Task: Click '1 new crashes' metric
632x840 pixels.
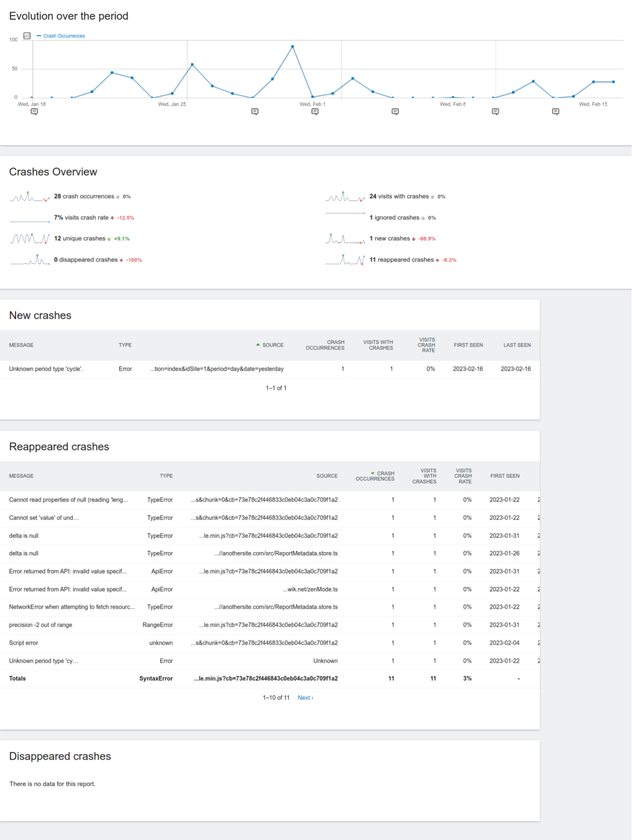Action: 390,239
